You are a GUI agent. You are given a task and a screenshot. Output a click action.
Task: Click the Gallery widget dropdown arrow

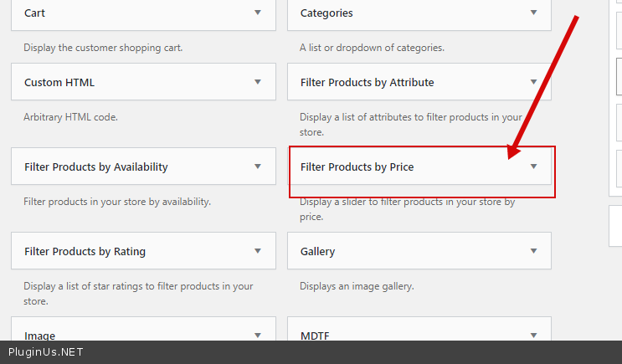533,251
